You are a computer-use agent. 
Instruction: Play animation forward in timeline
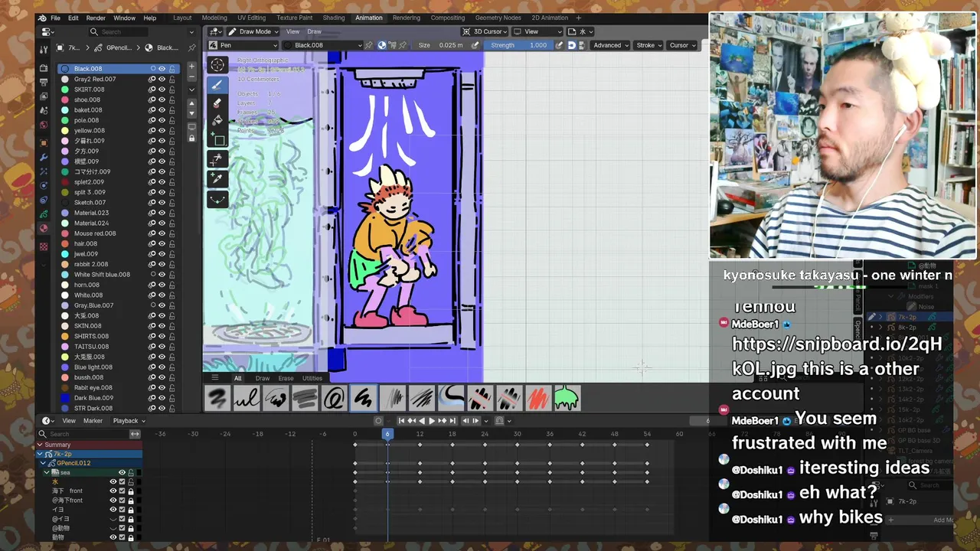point(431,420)
